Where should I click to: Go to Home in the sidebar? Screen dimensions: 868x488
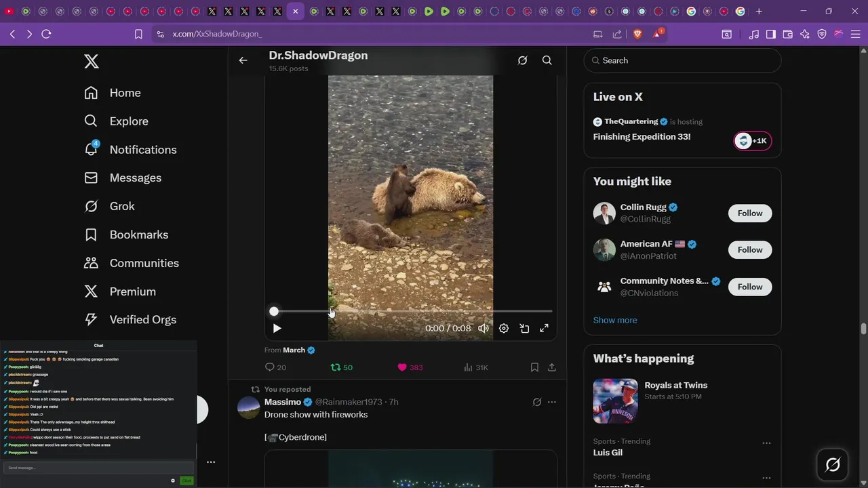(x=113, y=93)
